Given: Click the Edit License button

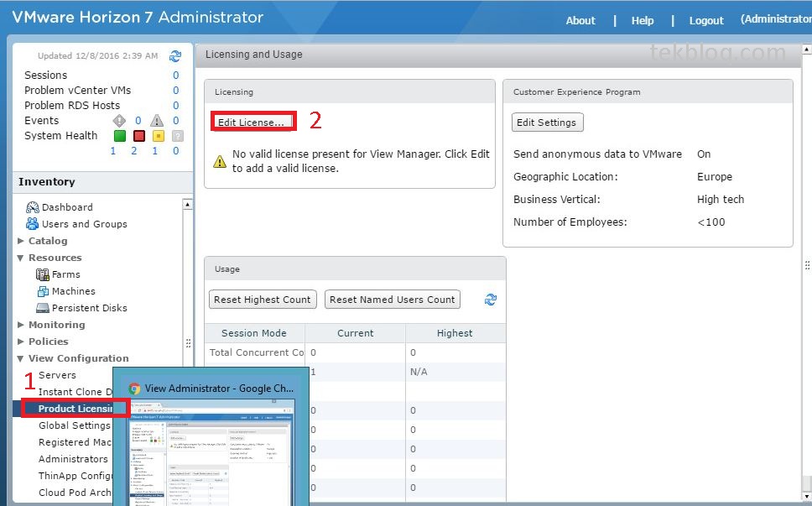Looking at the screenshot, I should click(252, 122).
